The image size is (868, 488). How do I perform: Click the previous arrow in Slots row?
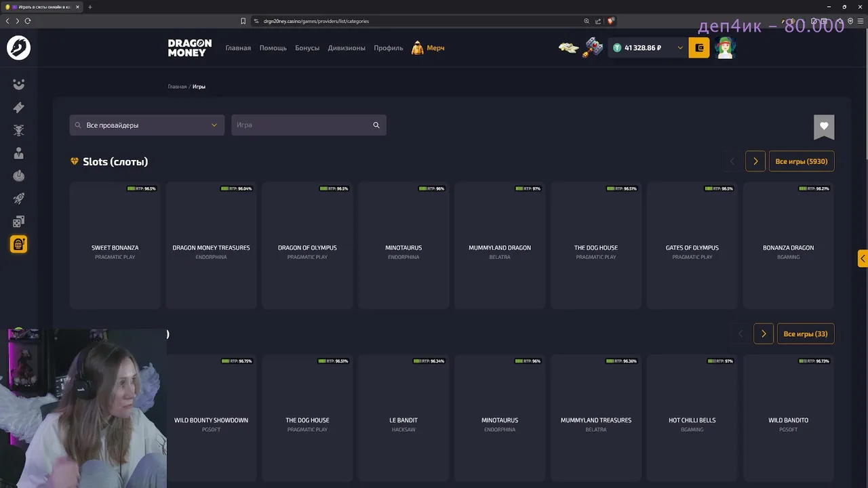click(x=732, y=161)
